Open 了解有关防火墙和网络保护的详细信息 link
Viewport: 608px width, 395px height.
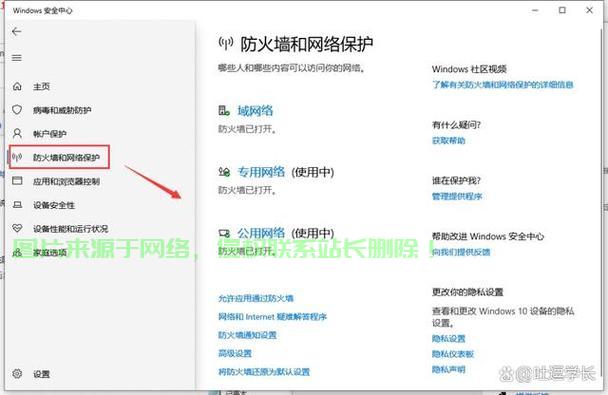pyautogui.click(x=503, y=85)
